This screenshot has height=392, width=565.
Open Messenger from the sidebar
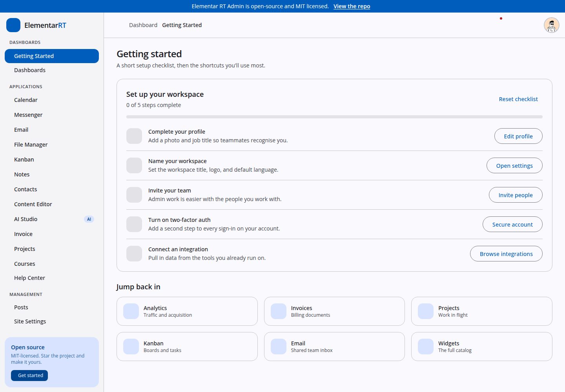point(52,115)
